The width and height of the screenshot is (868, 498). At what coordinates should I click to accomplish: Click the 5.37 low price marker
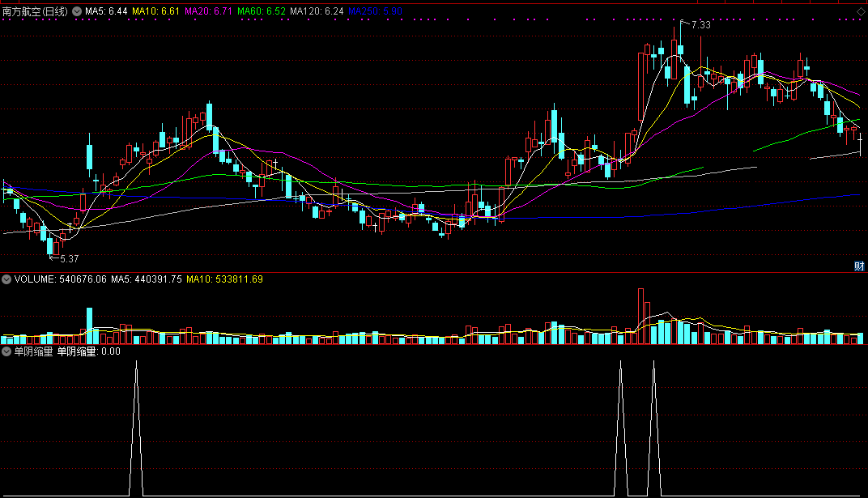[x=69, y=259]
